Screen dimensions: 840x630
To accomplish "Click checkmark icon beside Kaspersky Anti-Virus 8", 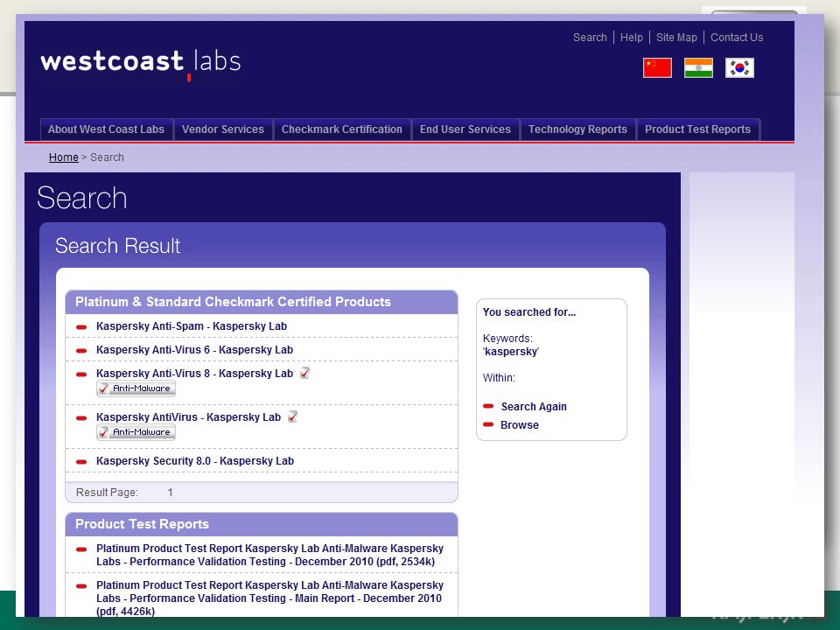I will (x=304, y=373).
